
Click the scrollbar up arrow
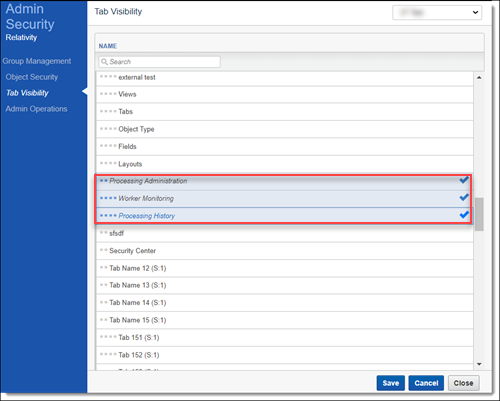coord(479,77)
